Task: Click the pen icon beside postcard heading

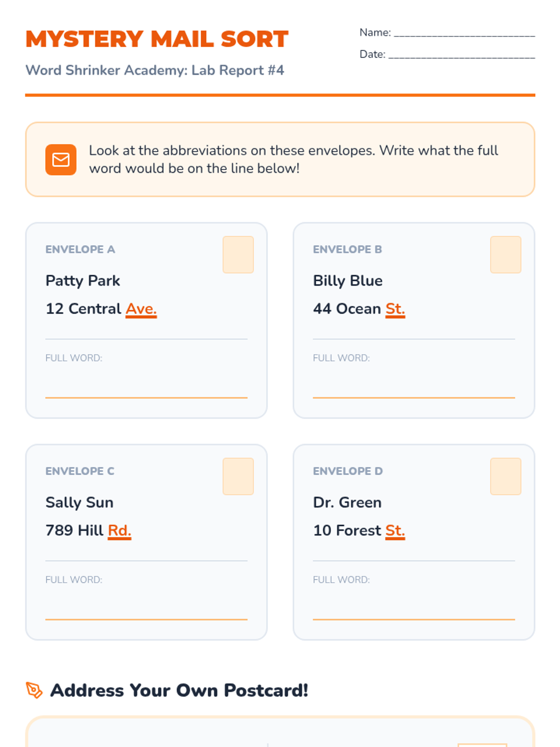Action: pyautogui.click(x=34, y=690)
